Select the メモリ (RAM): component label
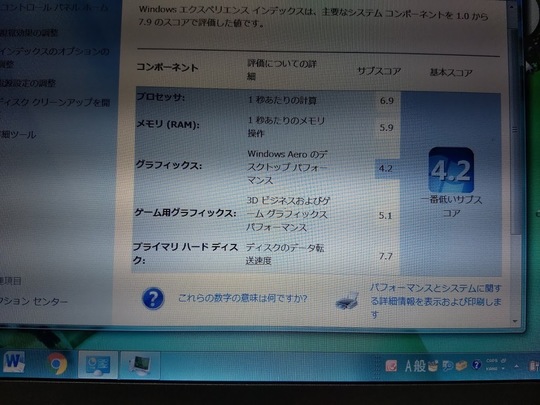Image resolution: width=540 pixels, height=405 pixels. pos(168,125)
